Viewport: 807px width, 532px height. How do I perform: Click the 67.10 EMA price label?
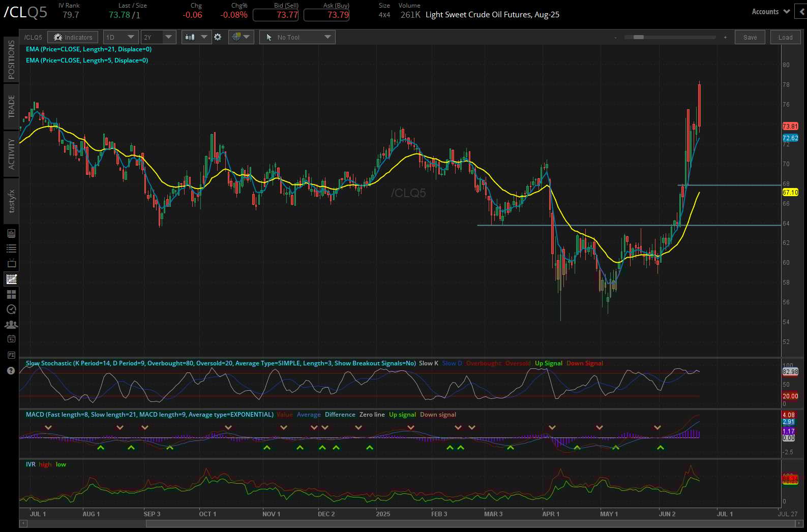790,193
